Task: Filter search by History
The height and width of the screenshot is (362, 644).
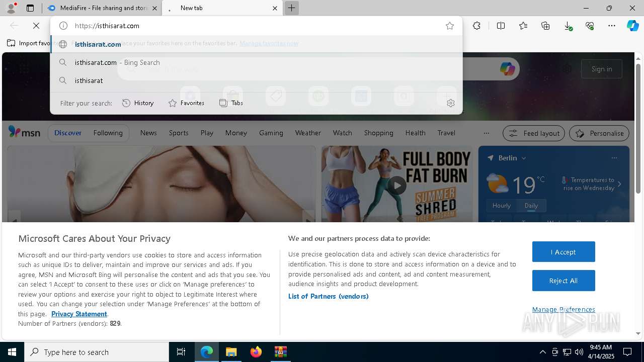Action: [138, 103]
